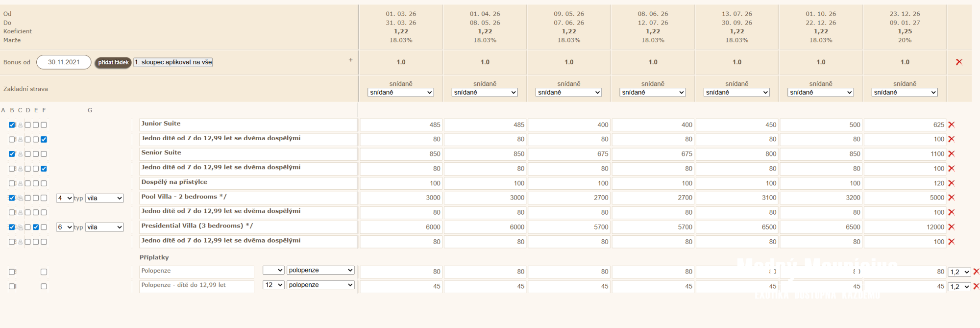Delete the Junior Suite row with red X
Screen dimensions: 980x328
(x=951, y=125)
